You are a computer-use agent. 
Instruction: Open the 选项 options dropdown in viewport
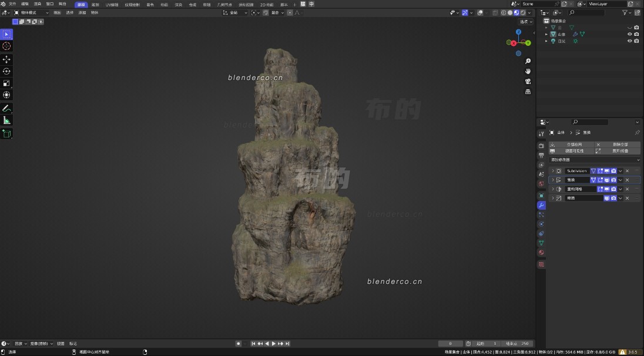tap(526, 22)
